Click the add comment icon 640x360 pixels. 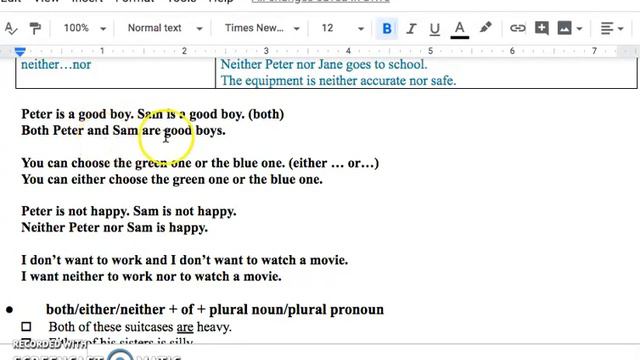pyautogui.click(x=542, y=28)
